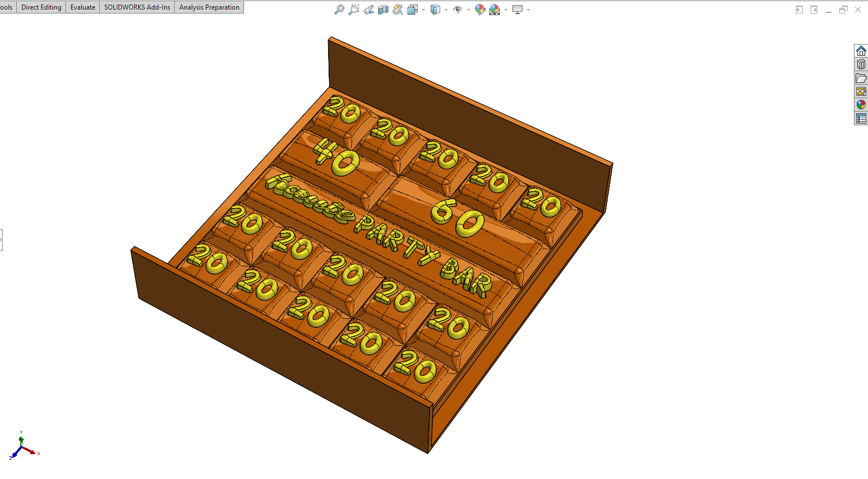
Task: Click the XYZ orientation triad
Action: tap(23, 446)
